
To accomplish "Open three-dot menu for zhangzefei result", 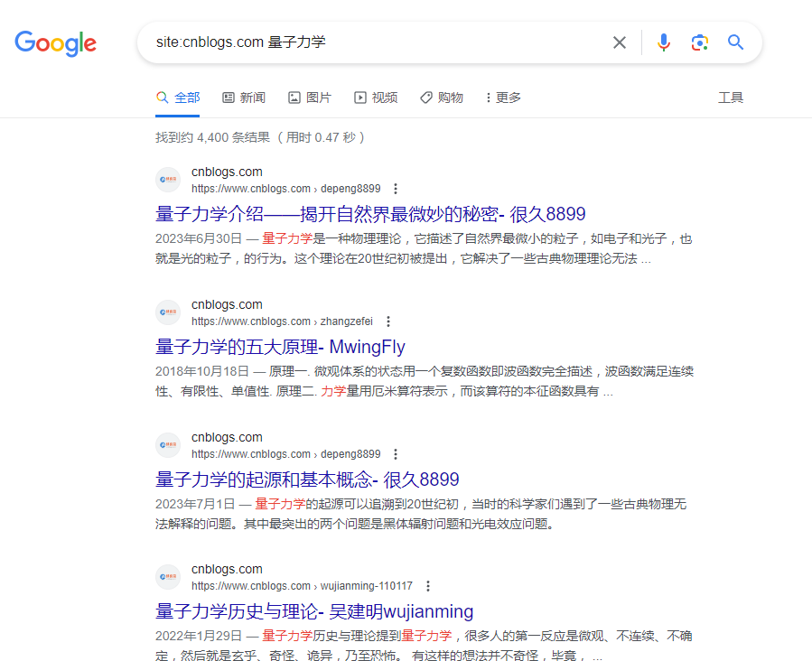I will [388, 321].
